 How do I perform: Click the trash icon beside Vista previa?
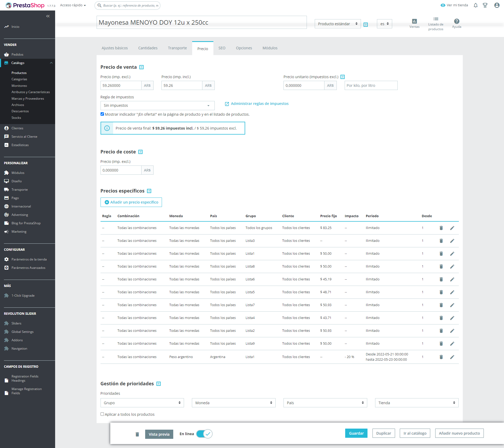(x=137, y=434)
